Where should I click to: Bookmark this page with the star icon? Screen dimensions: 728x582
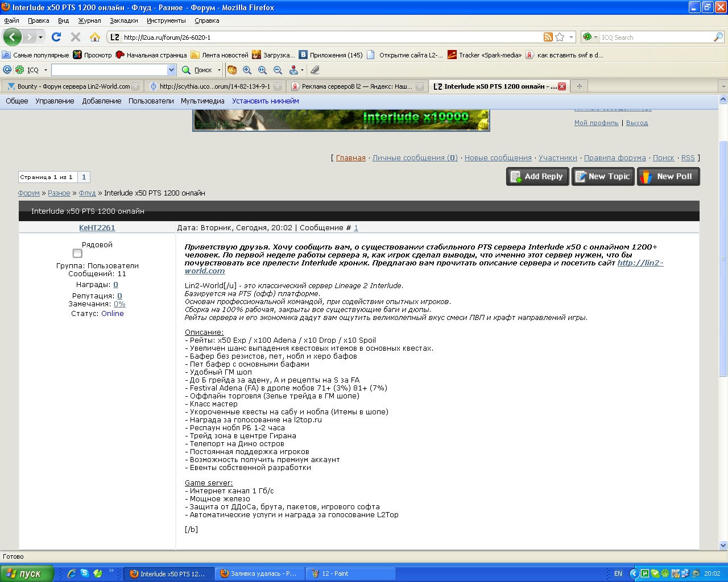click(560, 37)
